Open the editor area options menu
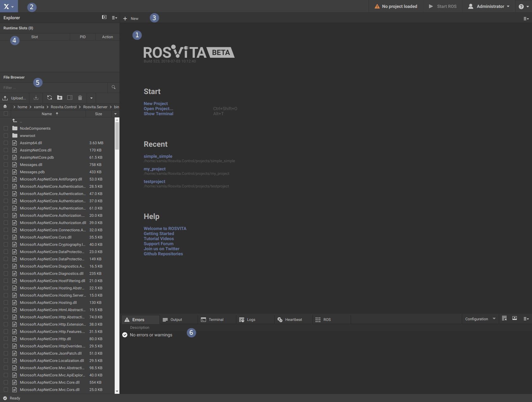This screenshot has width=532, height=402. (526, 19)
